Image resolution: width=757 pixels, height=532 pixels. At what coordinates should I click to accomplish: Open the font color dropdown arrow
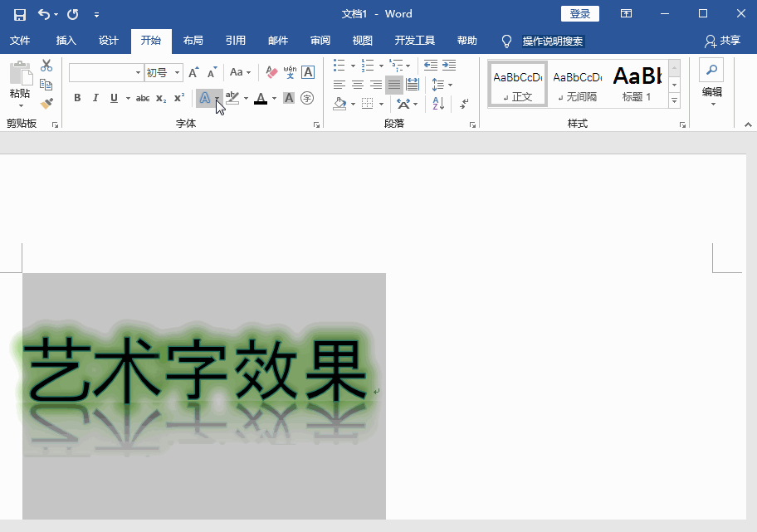click(274, 98)
